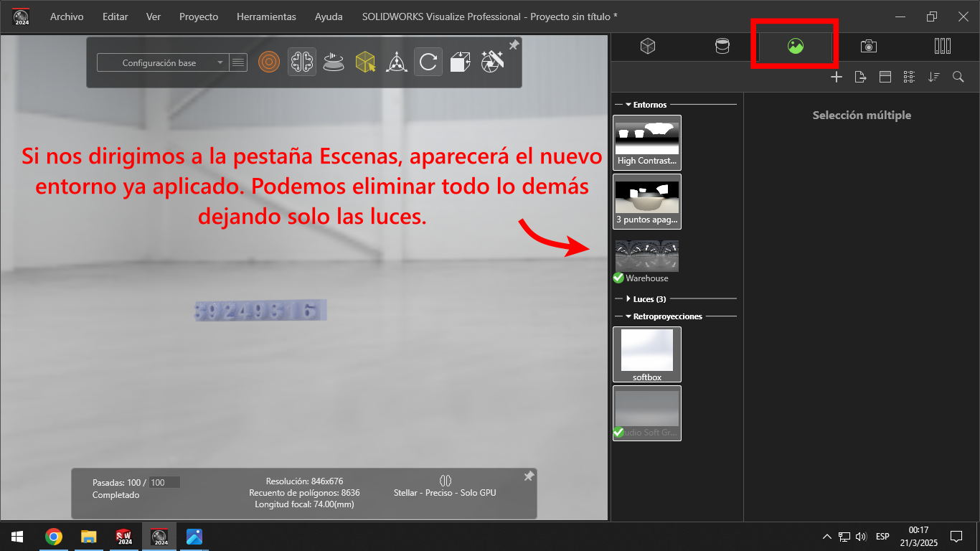Click the Pasadas value input field
980x551 pixels.
click(164, 483)
